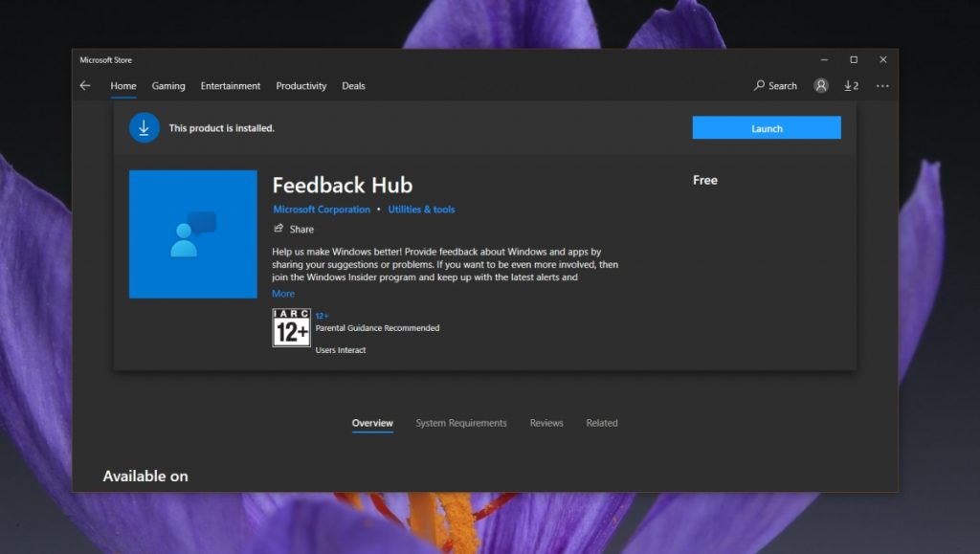Image resolution: width=980 pixels, height=554 pixels.
Task: Click the IARC 12+ rating badge
Action: click(x=291, y=327)
